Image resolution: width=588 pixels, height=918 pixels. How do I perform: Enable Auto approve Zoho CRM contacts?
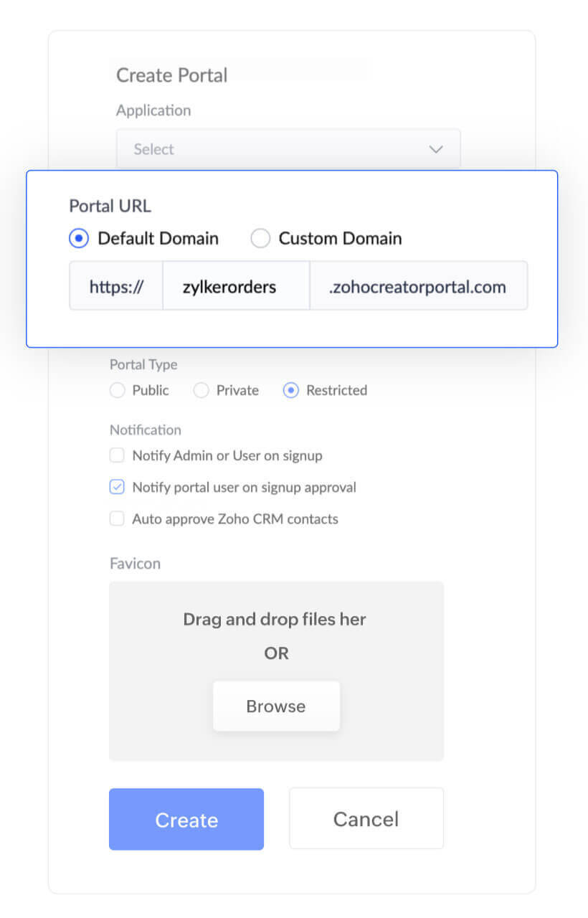click(117, 519)
